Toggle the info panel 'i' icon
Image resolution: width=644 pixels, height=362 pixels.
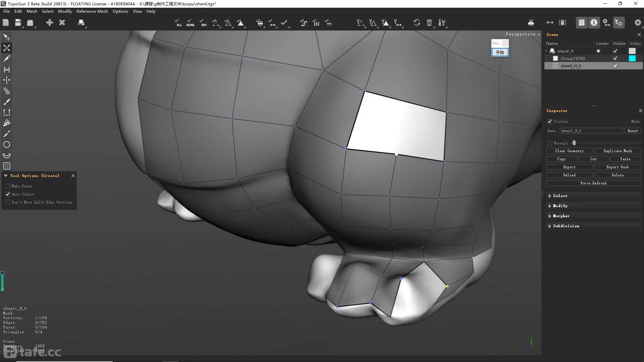click(594, 22)
